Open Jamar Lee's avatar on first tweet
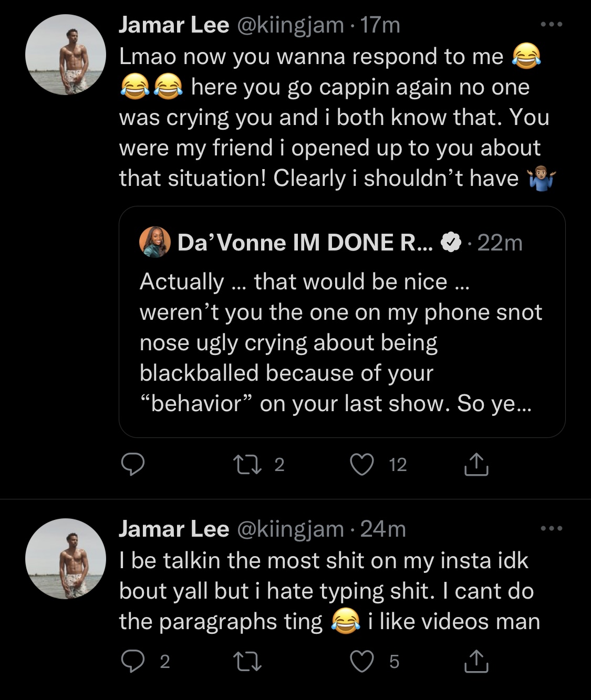The image size is (591, 700). point(66,55)
